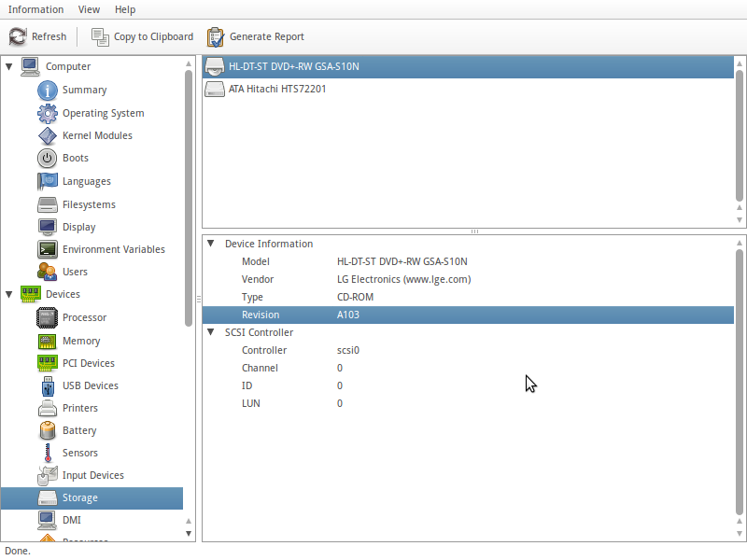Click the Copy to Clipboard icon

(100, 36)
